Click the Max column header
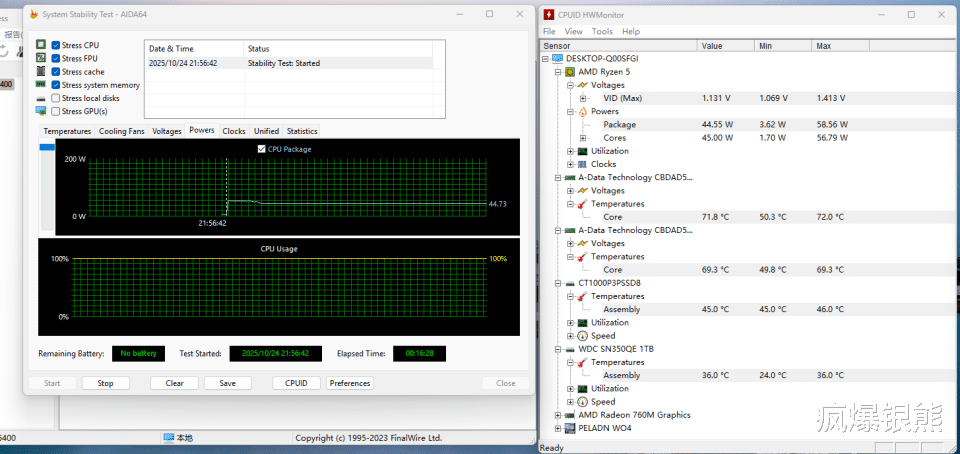Viewport: 960px width, 454px height. tap(841, 46)
